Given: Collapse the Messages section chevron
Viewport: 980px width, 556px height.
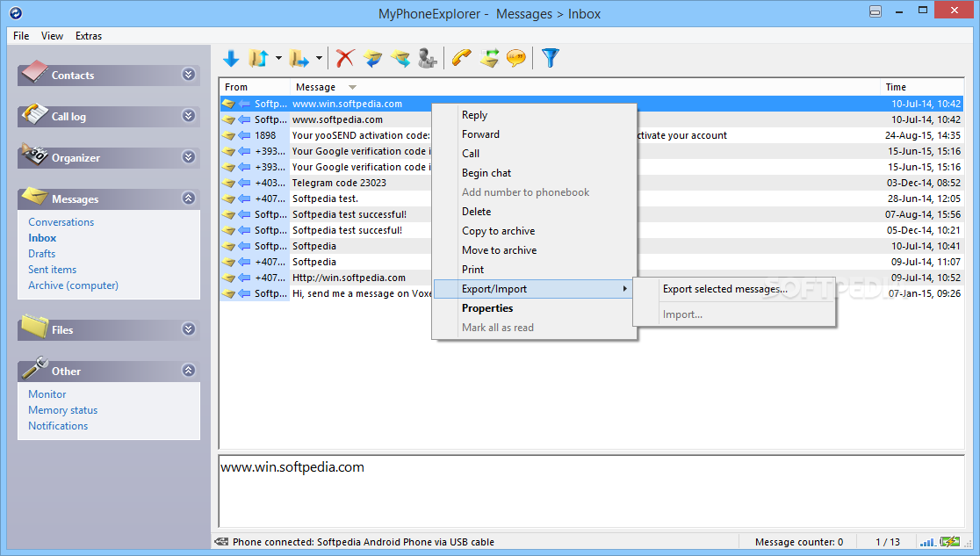Looking at the screenshot, I should (x=189, y=199).
